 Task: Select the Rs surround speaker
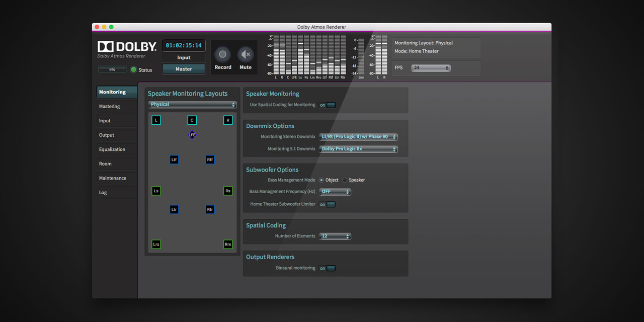228,191
